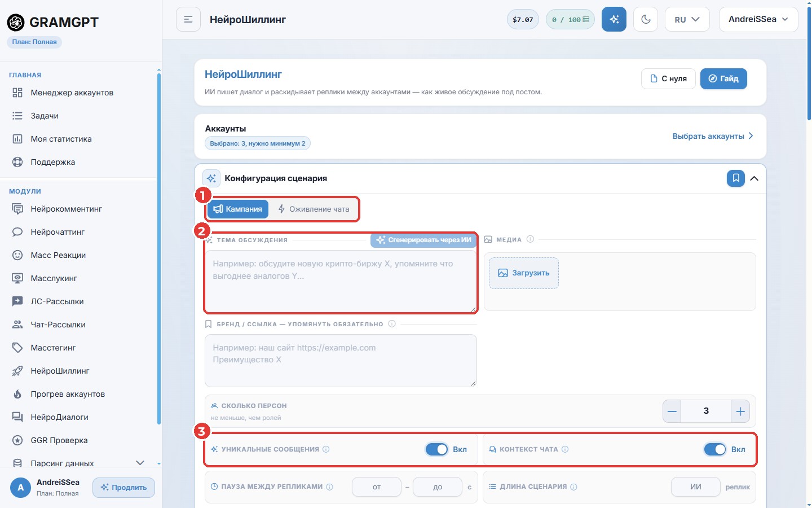812x508 pixels.
Task: Click the Гайд button
Action: 723,78
